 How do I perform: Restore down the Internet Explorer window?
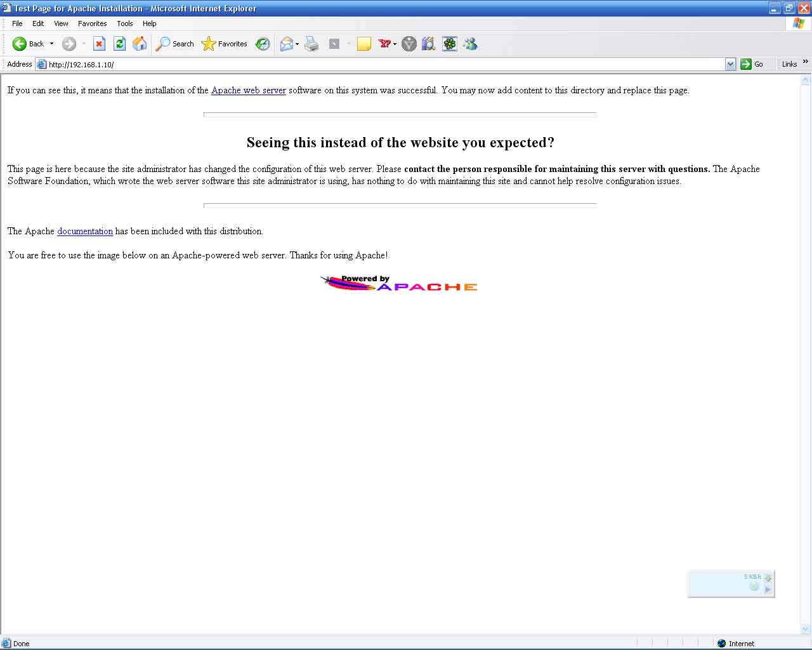coord(789,8)
